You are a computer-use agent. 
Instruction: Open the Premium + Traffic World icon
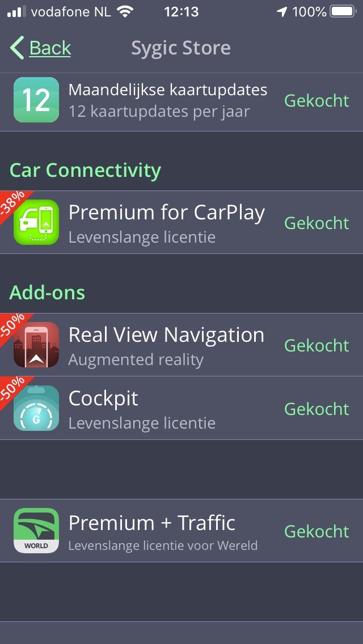coord(36,531)
